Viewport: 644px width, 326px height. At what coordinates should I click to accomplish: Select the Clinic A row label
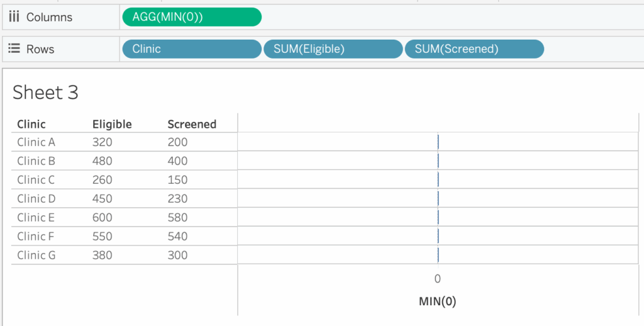(36, 142)
